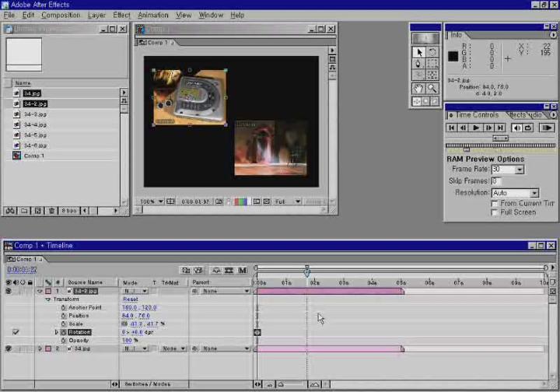Screen dimensions: 560x392
Task: Click the Scale stopwatch icon
Action: (x=64, y=324)
